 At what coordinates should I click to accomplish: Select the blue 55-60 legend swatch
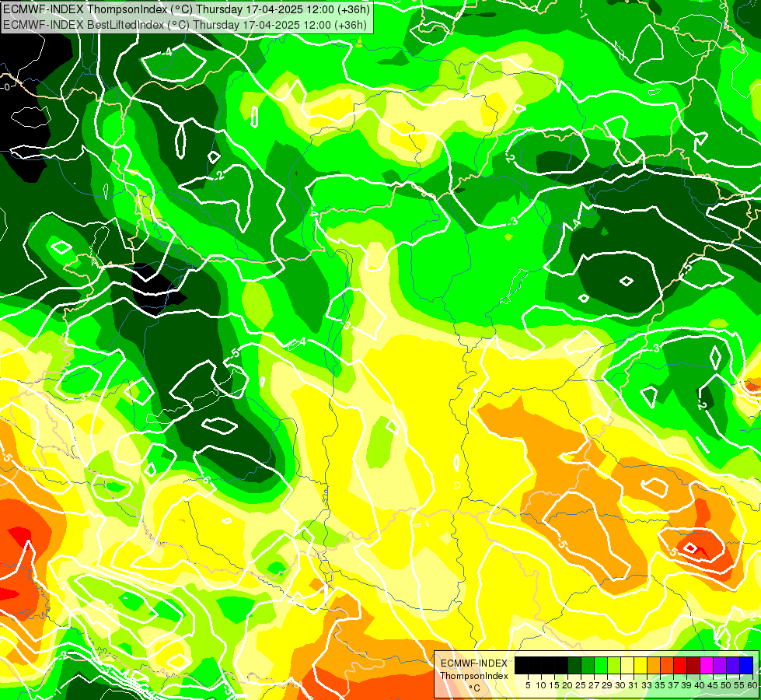pos(746,666)
